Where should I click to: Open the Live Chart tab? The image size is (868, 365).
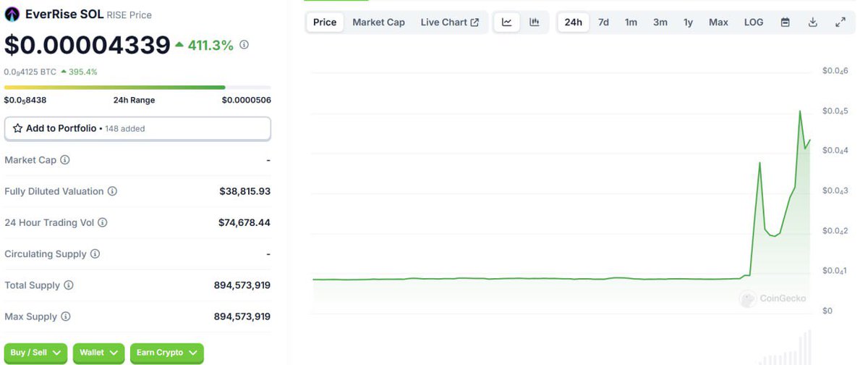point(449,22)
